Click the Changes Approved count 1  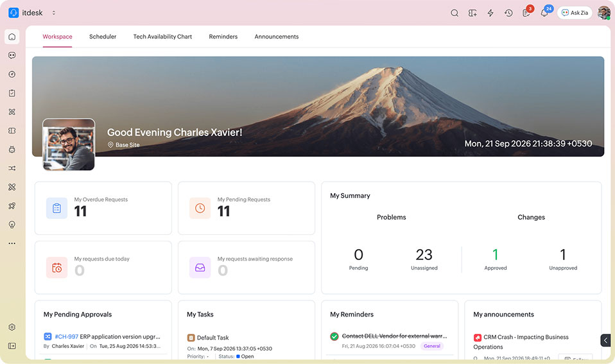tap(496, 255)
